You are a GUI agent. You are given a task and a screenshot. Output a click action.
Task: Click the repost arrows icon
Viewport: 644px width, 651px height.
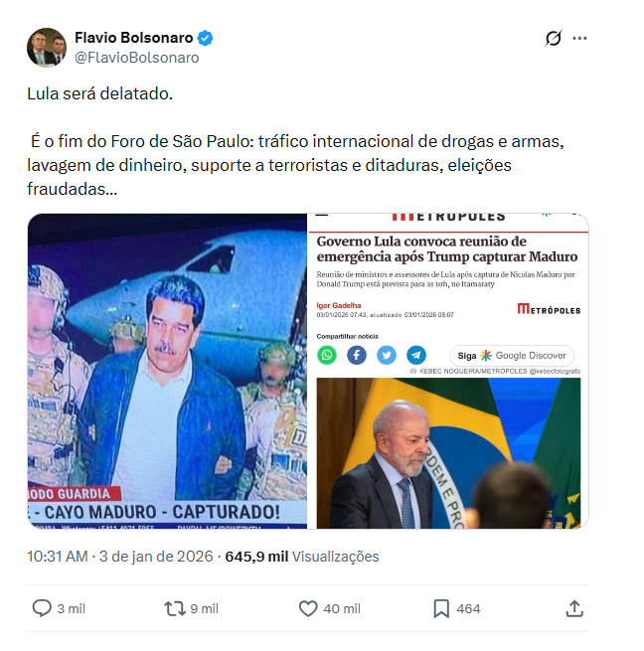[175, 608]
